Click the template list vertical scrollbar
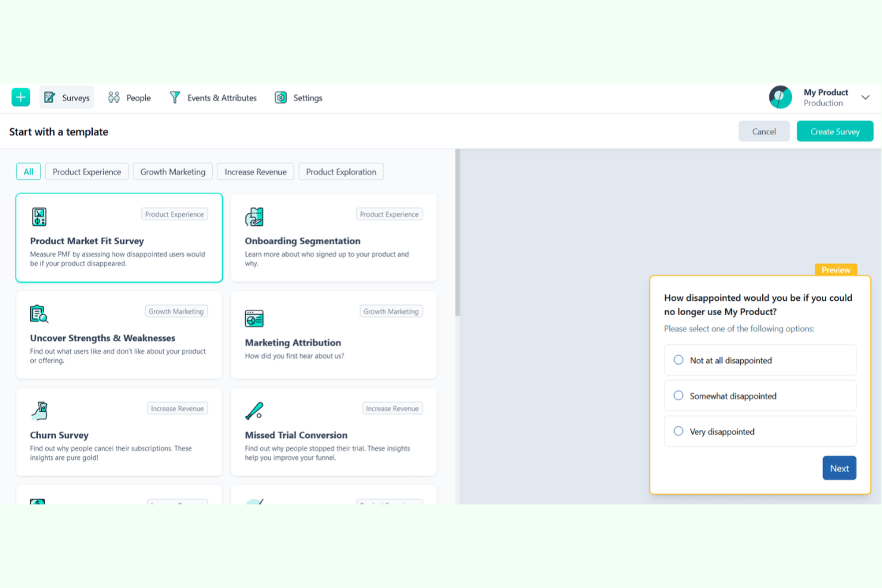The height and width of the screenshot is (588, 882). (457, 232)
